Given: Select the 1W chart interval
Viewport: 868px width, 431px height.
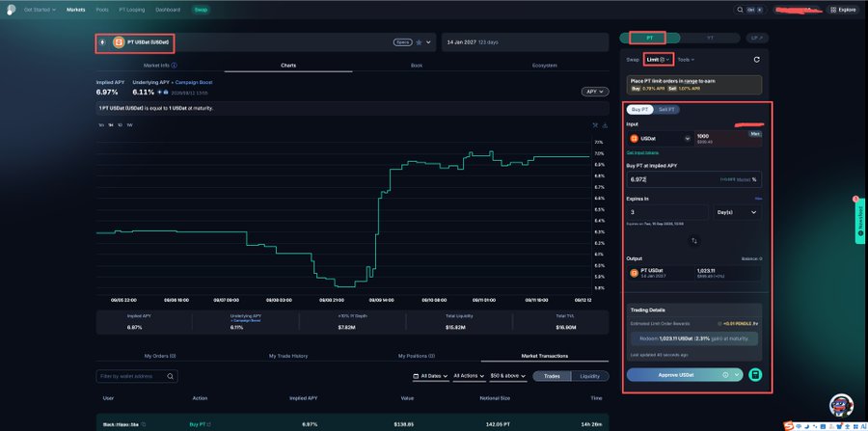Looking at the screenshot, I should [129, 125].
